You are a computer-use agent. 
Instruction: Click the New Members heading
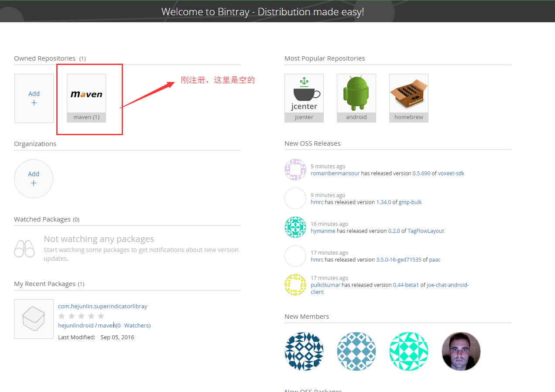click(x=307, y=317)
